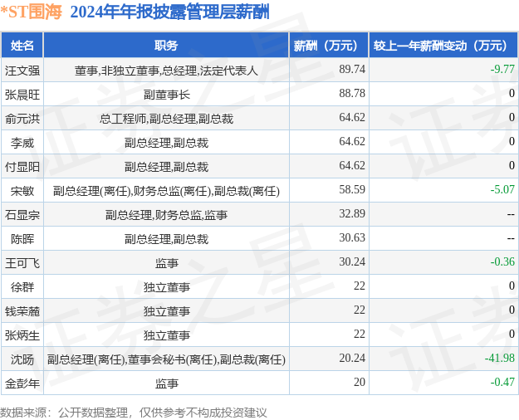The image size is (519, 420).
Task: Click 张炳生's position 独立董事
Action: coord(166,335)
